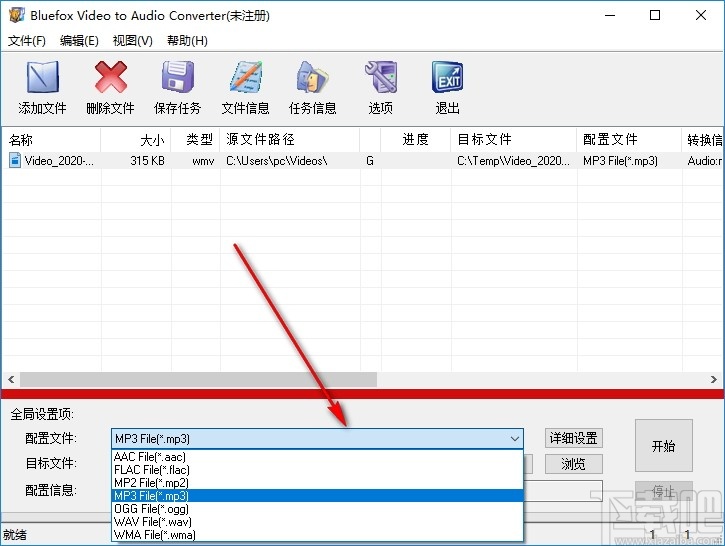The width and height of the screenshot is (725, 546).
Task: Click the wmv type cell
Action: (203, 161)
